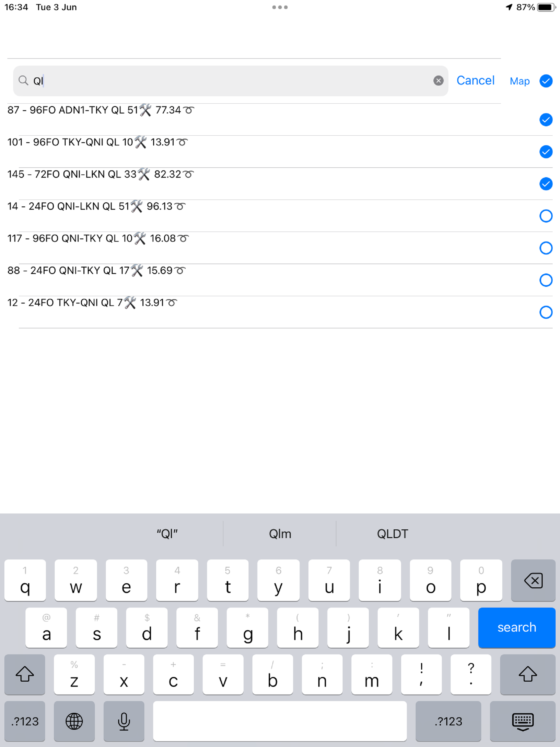Tap the globe language key
560x747 pixels.
click(x=74, y=721)
